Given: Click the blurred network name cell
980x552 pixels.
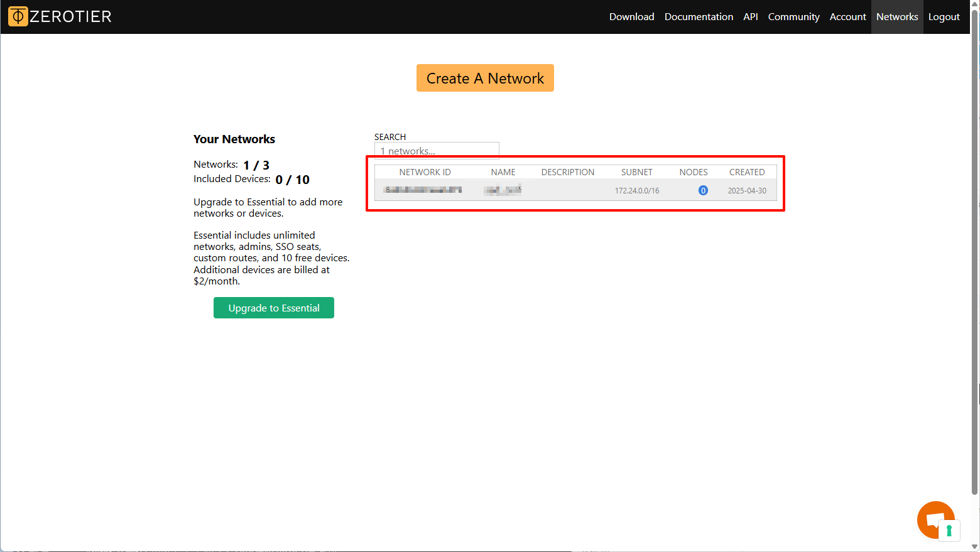Looking at the screenshot, I should 503,190.
